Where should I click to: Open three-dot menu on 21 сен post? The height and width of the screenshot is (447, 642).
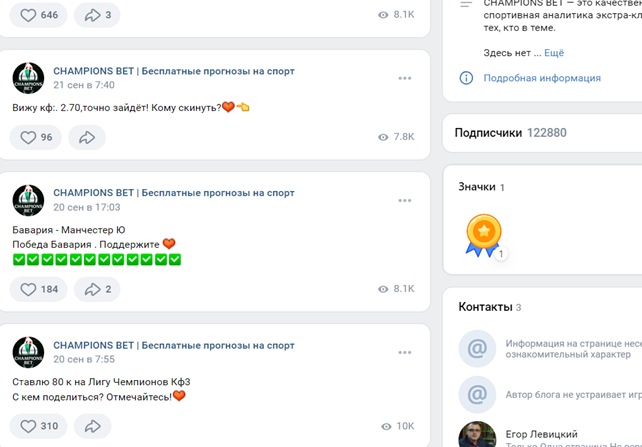(x=404, y=78)
